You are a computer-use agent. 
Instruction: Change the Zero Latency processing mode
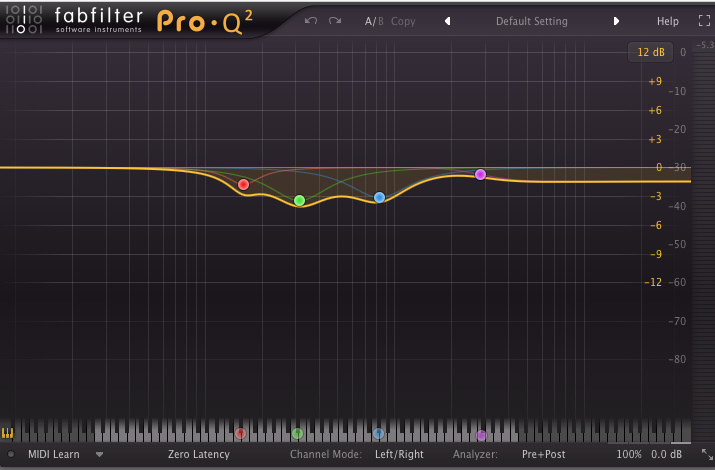(x=199, y=455)
